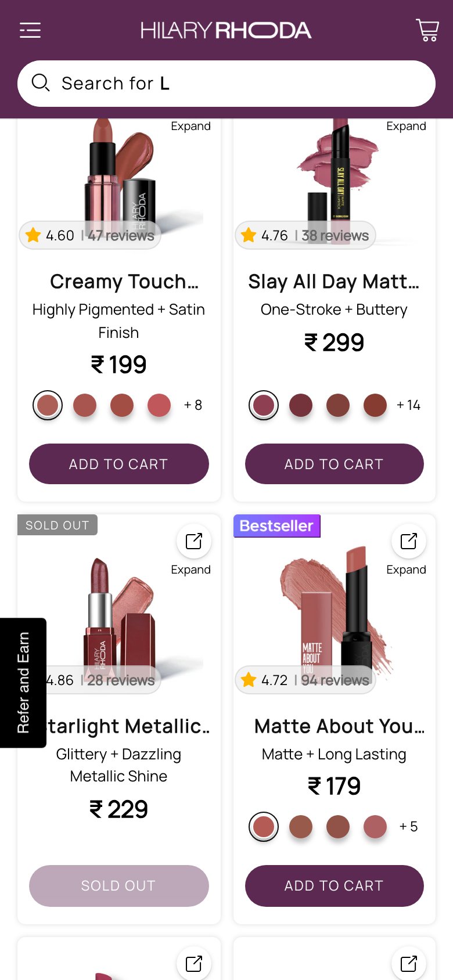Open the shopping cart
This screenshot has width=453, height=980.
point(427,30)
